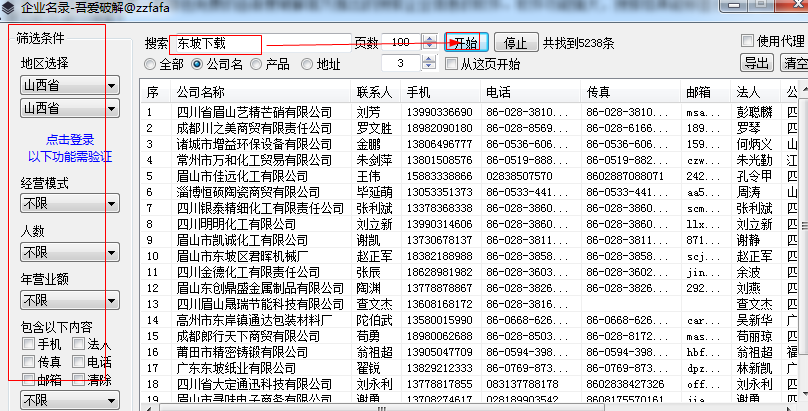
Task: Click the 企业名录 app icon in title bar
Action: 8,7
